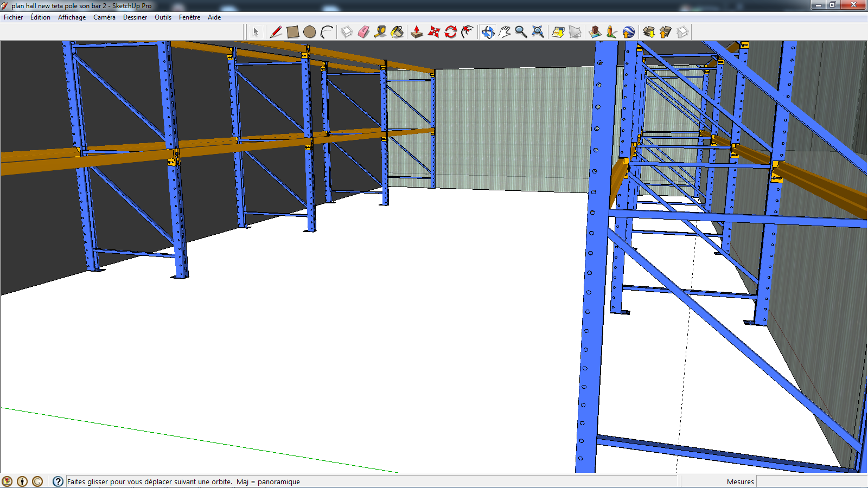Image resolution: width=868 pixels, height=488 pixels.
Task: Activate the Circle tool
Action: 309,32
